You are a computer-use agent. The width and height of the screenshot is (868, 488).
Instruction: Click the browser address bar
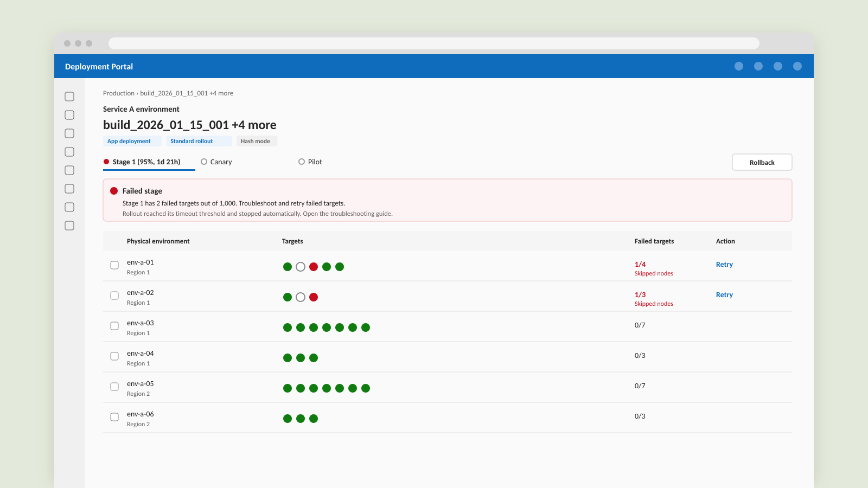[434, 43]
